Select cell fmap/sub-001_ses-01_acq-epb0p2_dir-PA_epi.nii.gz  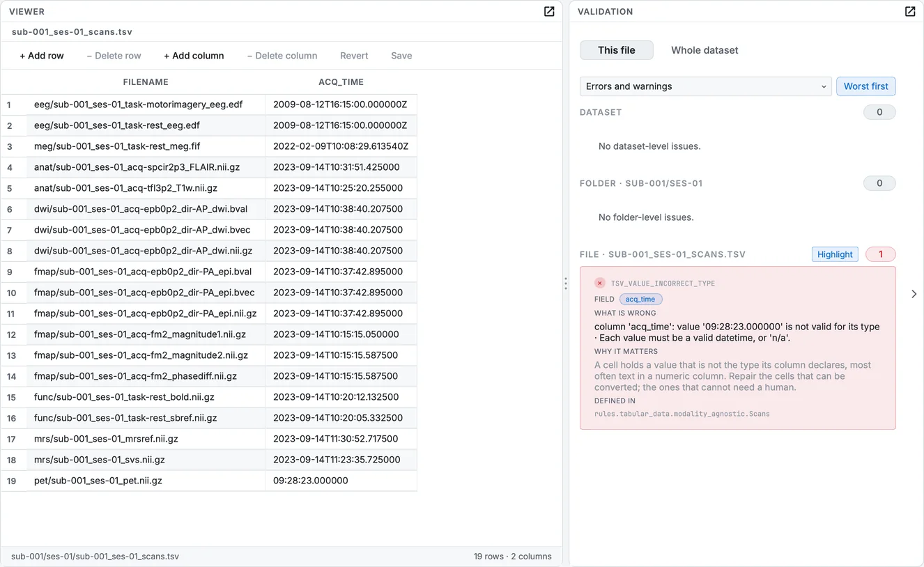coord(146,313)
